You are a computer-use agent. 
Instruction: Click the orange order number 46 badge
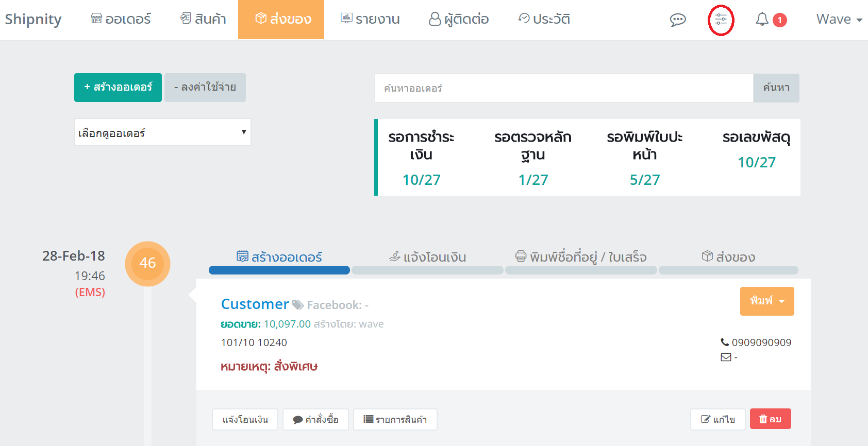147,263
